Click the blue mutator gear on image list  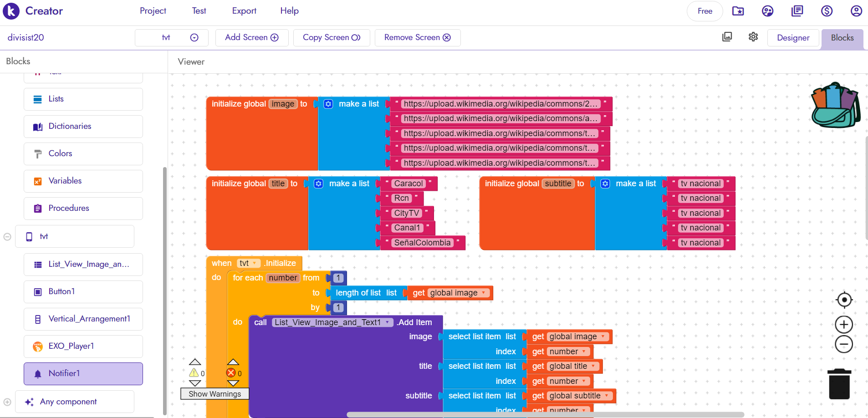point(328,104)
